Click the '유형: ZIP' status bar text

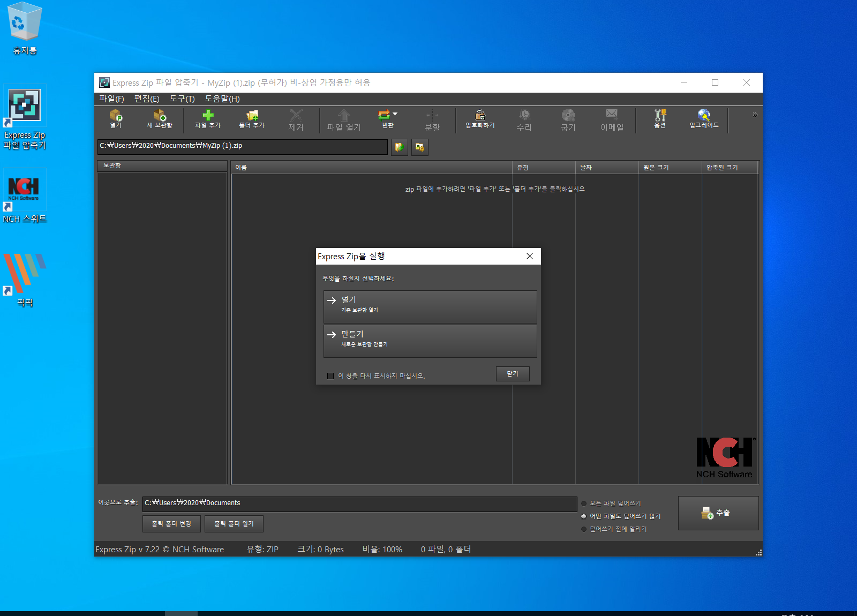(x=262, y=550)
